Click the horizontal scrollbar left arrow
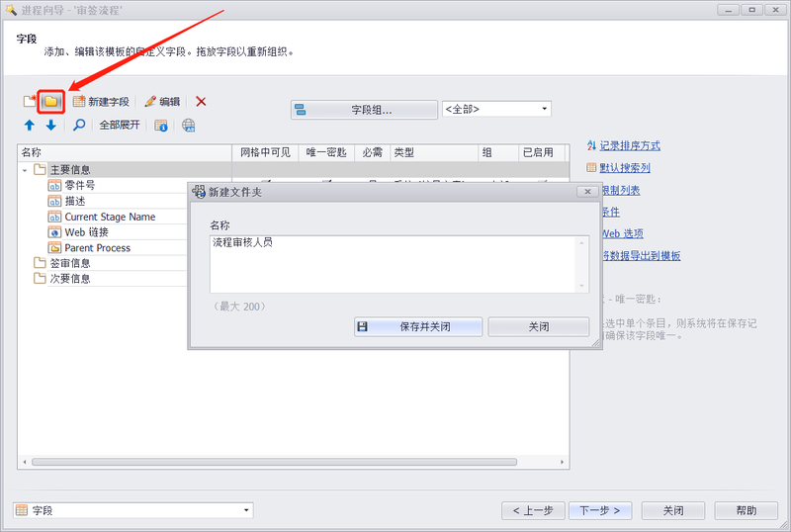 [25, 462]
